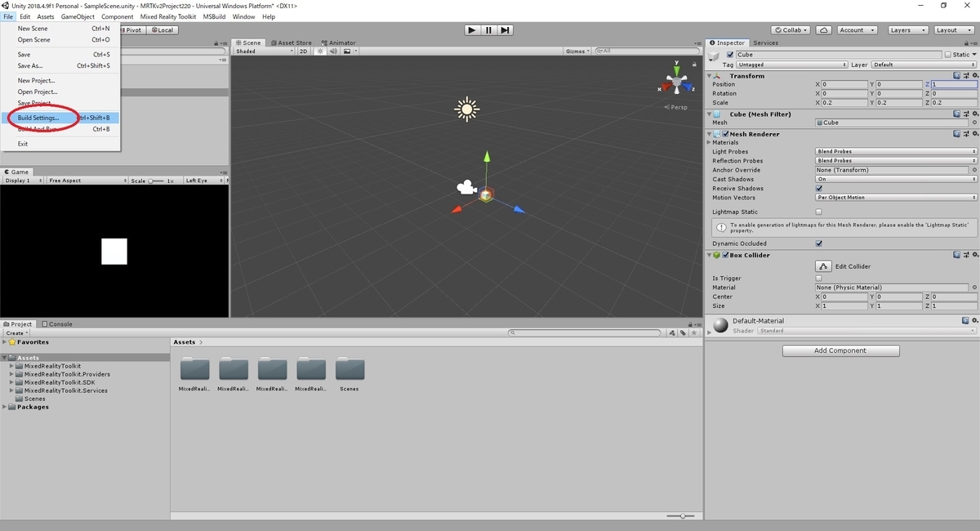Open the Tag dropdown showing Untagged
Image resolution: width=980 pixels, height=531 pixels.
[792, 65]
